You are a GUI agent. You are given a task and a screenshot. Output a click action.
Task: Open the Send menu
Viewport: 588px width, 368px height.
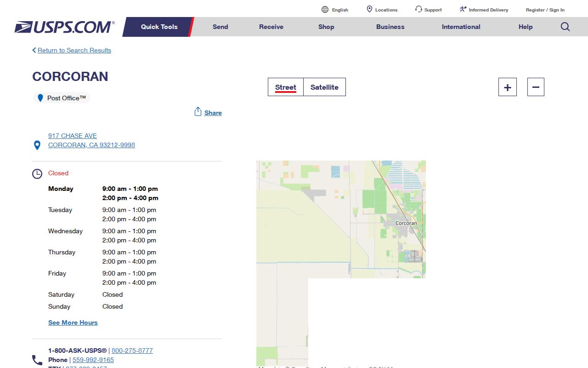click(220, 27)
